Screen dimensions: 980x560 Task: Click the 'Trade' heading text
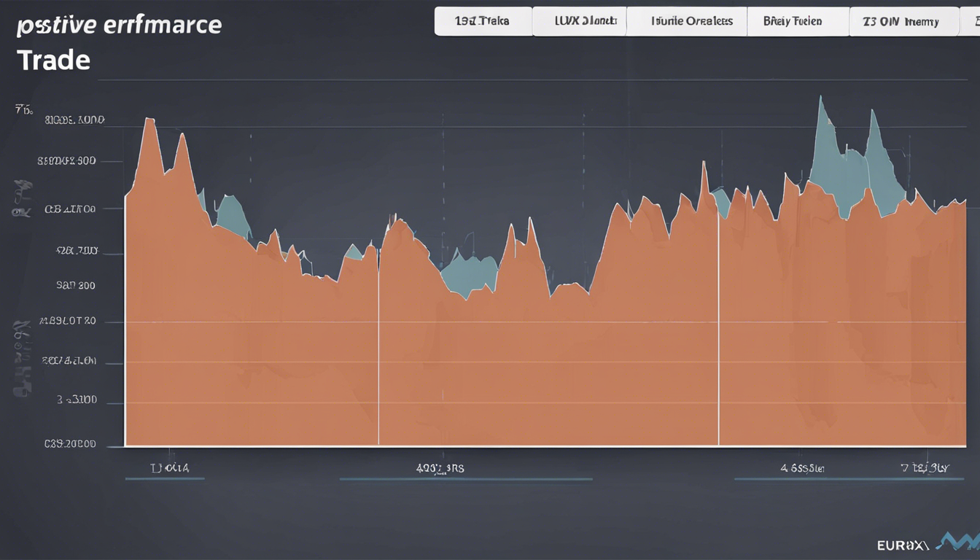53,60
